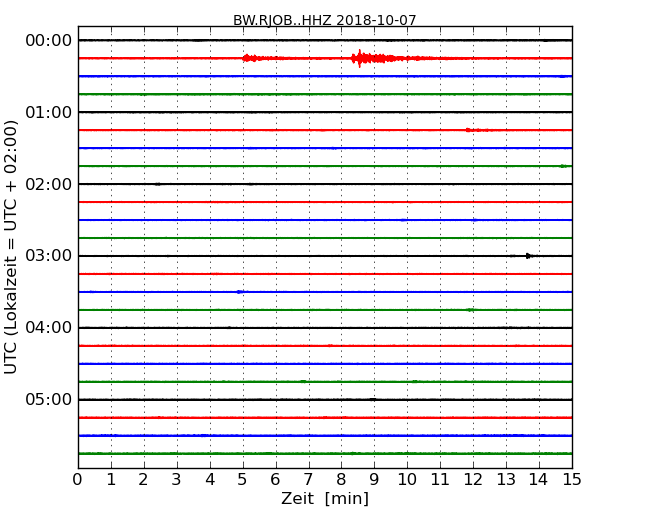Click x-axis tick label 1
The height and width of the screenshot is (520, 650).
pyautogui.click(x=111, y=479)
